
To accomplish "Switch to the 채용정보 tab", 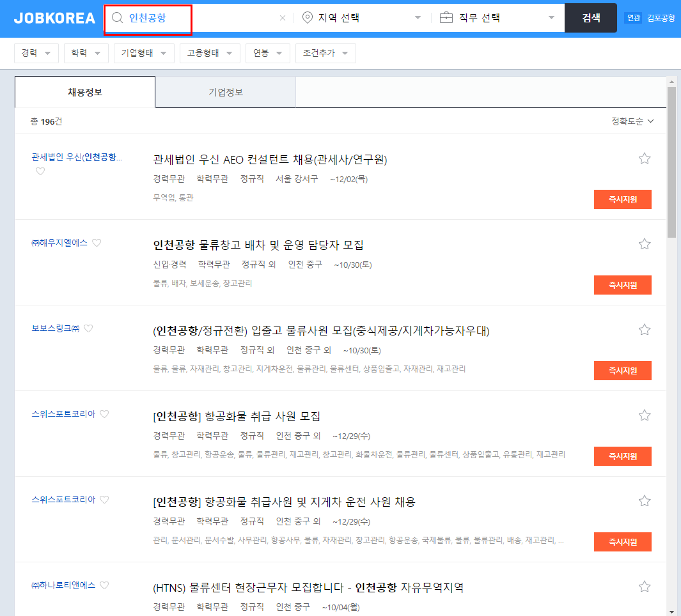I will [85, 92].
